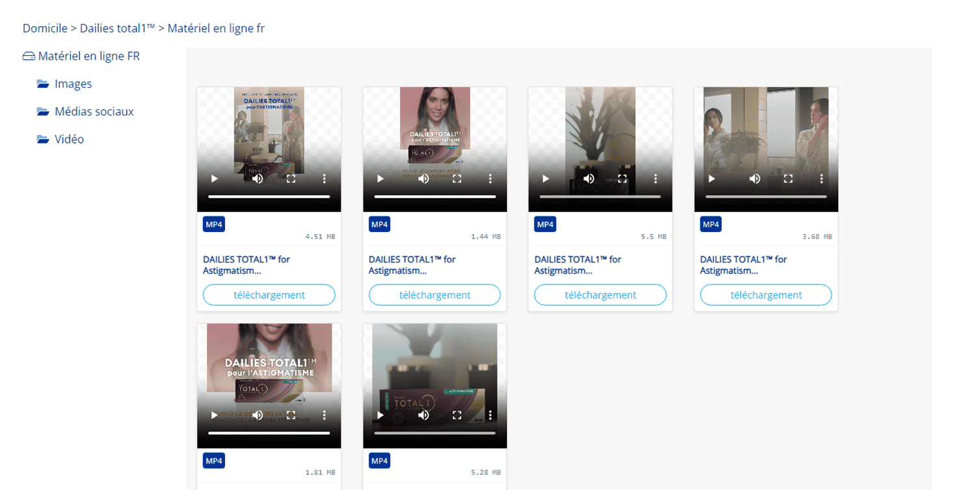Navigate to Dailies total1™ breadcrumb link
This screenshot has height=490, width=980.
click(x=118, y=29)
